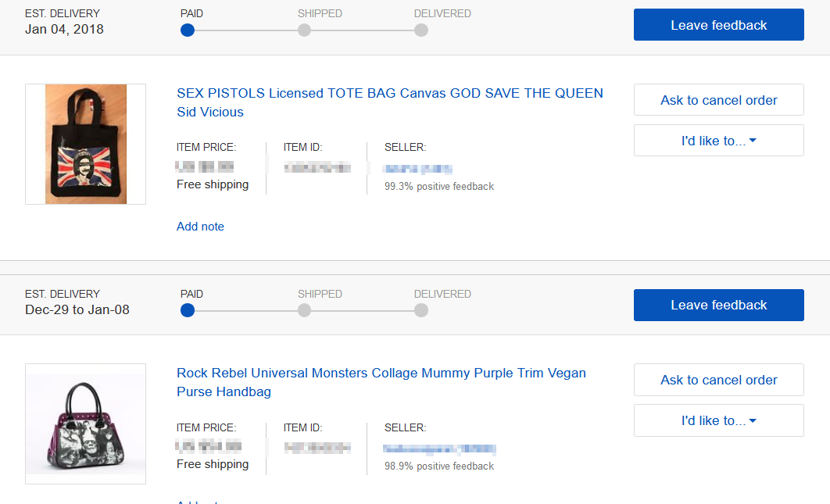This screenshot has height=504, width=830.
Task: Open the Rock Rebel handbag thumbnail image
Action: tap(85, 424)
